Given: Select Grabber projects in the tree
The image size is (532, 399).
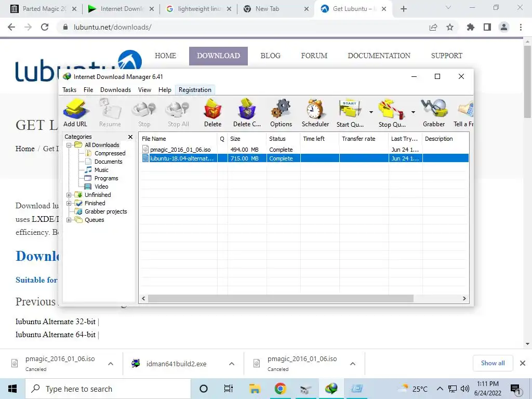Looking at the screenshot, I should [x=105, y=211].
